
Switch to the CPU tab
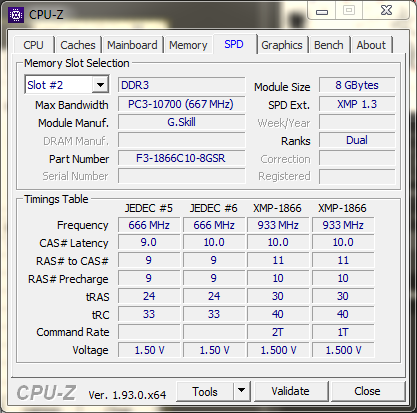coord(33,45)
